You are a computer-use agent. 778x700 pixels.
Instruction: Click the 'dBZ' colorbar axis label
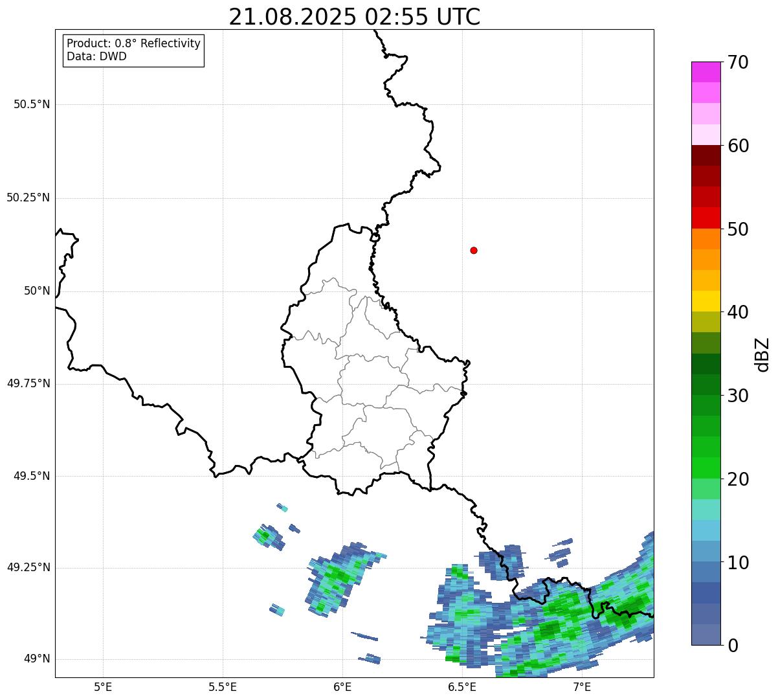click(x=762, y=354)
